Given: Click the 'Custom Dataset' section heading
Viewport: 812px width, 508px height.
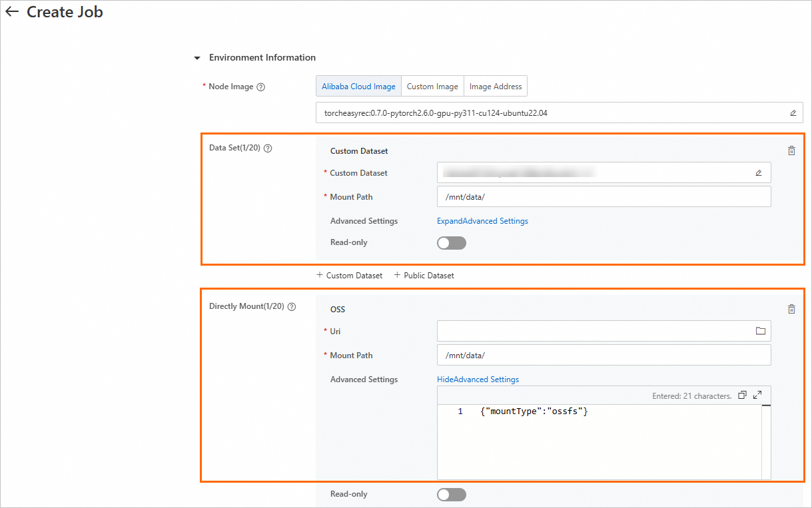Looking at the screenshot, I should point(359,151).
